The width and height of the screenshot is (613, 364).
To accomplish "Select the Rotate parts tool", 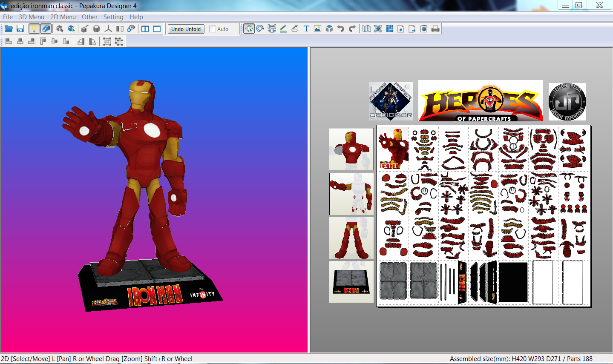I will (x=260, y=29).
